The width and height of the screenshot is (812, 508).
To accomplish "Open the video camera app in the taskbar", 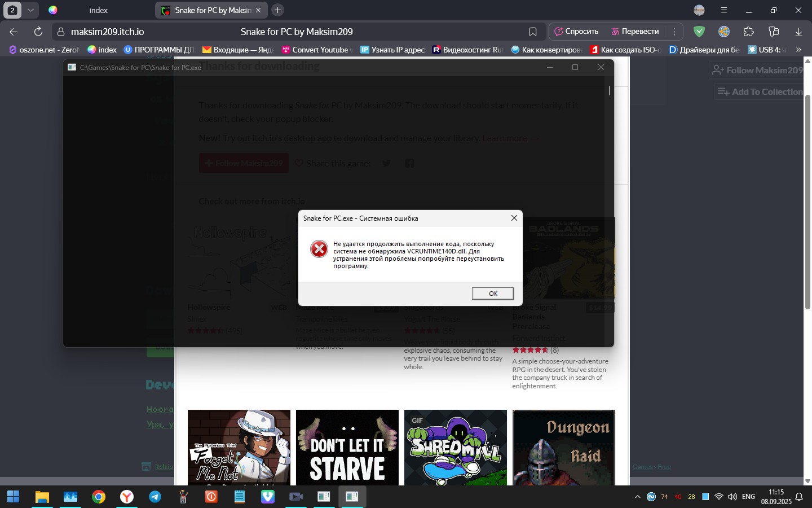I will coord(296,497).
